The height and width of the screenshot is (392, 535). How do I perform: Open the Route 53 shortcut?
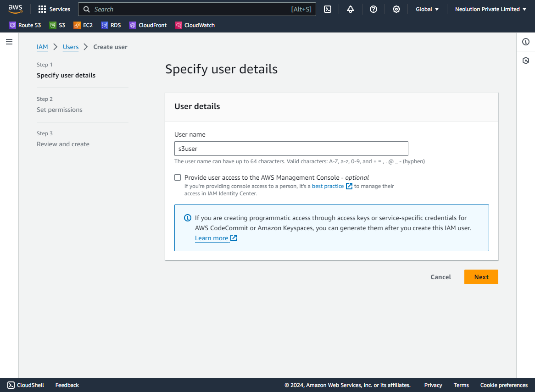25,25
